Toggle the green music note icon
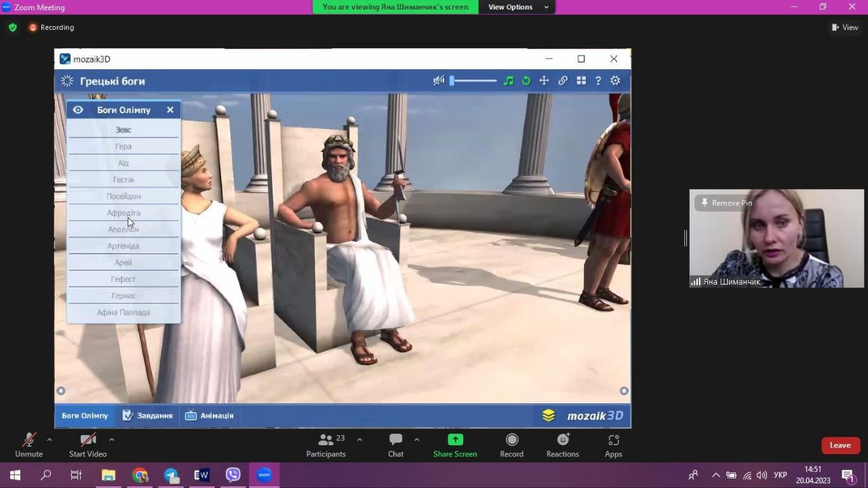The image size is (868, 488). [x=509, y=81]
